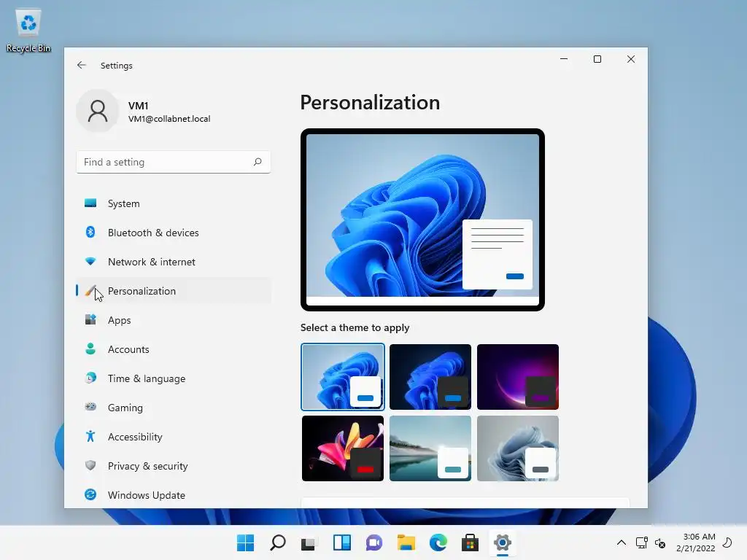Viewport: 747px width, 560px height.
Task: Go to Accessibility settings
Action: pos(174,437)
